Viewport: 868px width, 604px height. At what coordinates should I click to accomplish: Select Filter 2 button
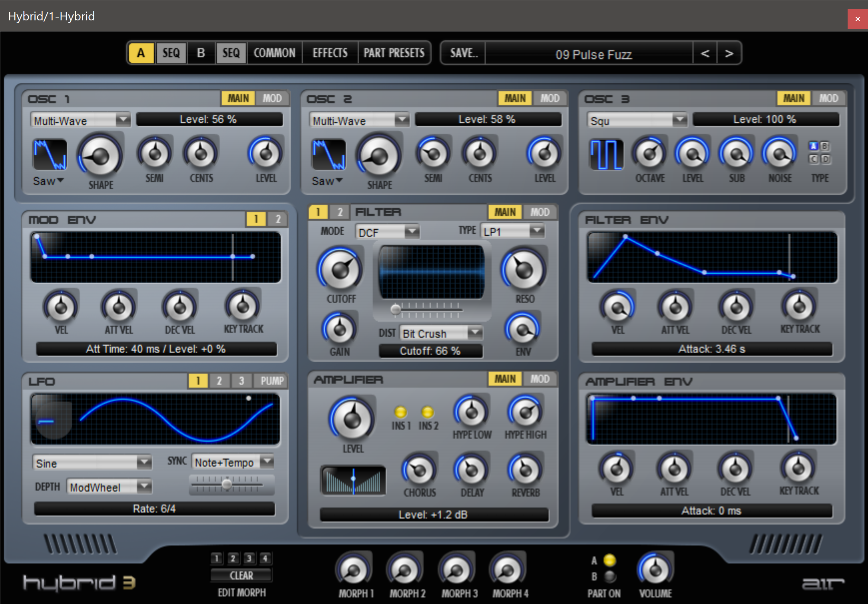(339, 212)
